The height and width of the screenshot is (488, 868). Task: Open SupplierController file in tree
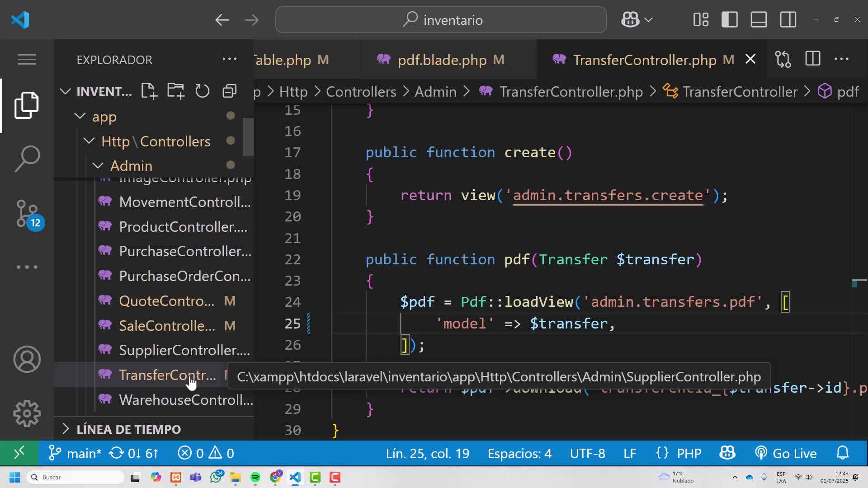click(174, 350)
